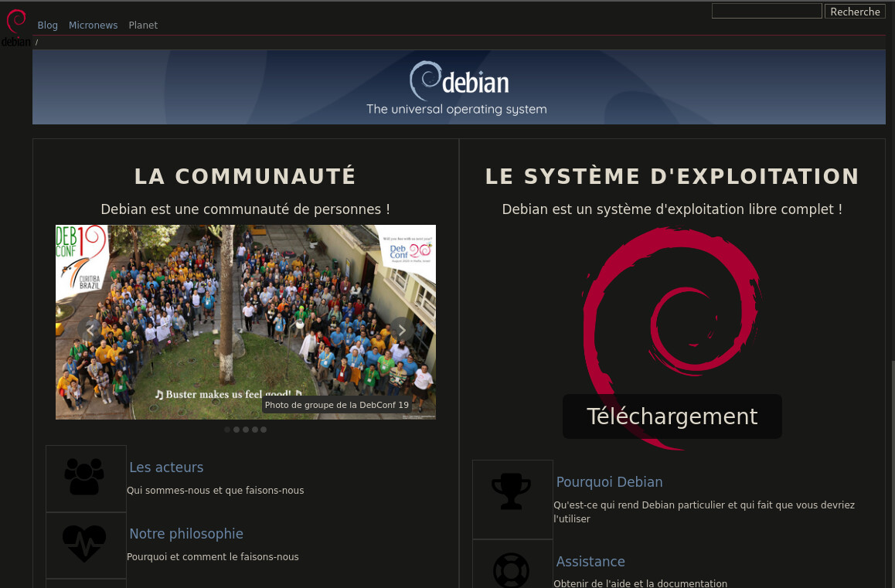
Task: Click the 'Photo de groupe de la DebConf 19' caption
Action: 337,405
